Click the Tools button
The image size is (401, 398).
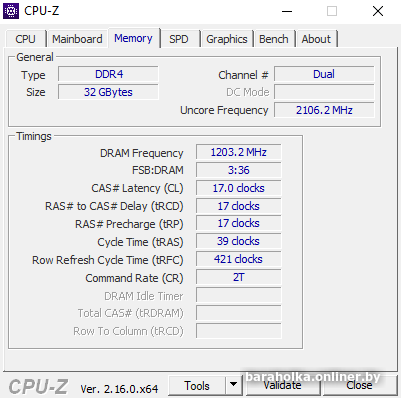click(x=197, y=386)
